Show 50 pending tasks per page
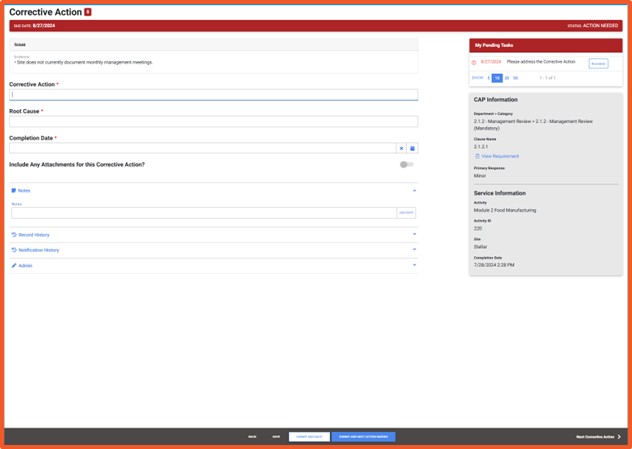This screenshot has width=632, height=449. 516,78
